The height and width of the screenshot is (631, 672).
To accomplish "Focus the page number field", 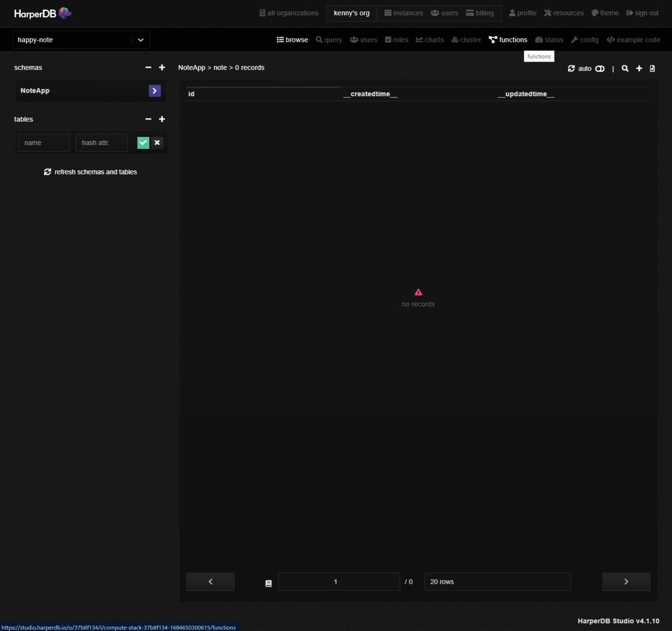I will [339, 582].
